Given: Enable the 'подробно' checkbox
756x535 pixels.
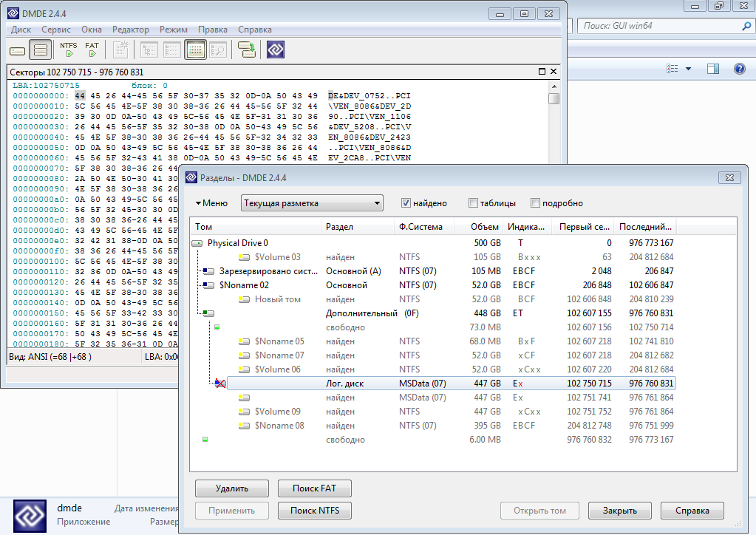Looking at the screenshot, I should (x=535, y=203).
